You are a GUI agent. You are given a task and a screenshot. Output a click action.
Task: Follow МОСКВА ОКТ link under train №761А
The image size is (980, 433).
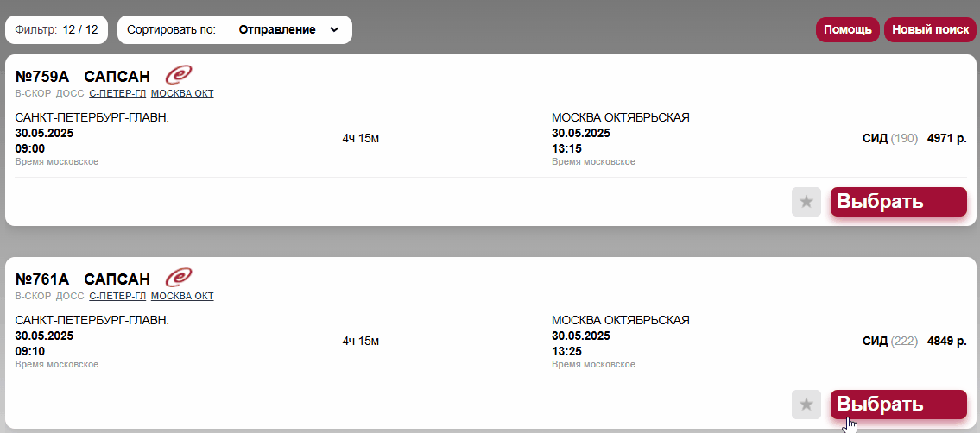pyautogui.click(x=182, y=296)
